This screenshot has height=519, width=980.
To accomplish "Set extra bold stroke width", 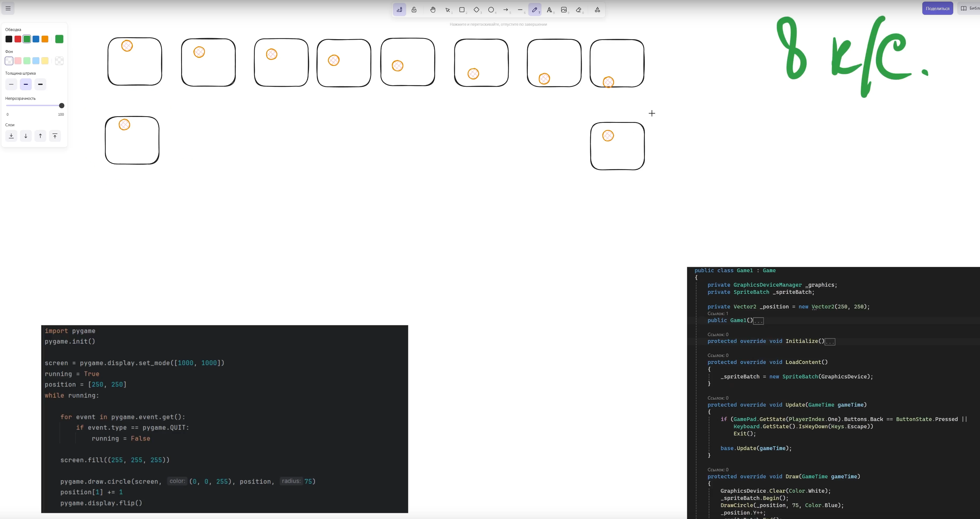I will click(40, 84).
